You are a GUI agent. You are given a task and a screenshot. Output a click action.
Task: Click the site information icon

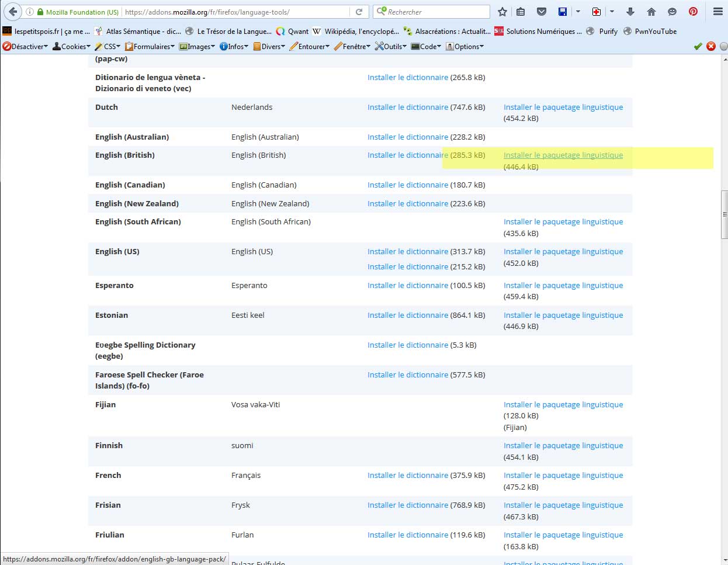[x=30, y=12]
